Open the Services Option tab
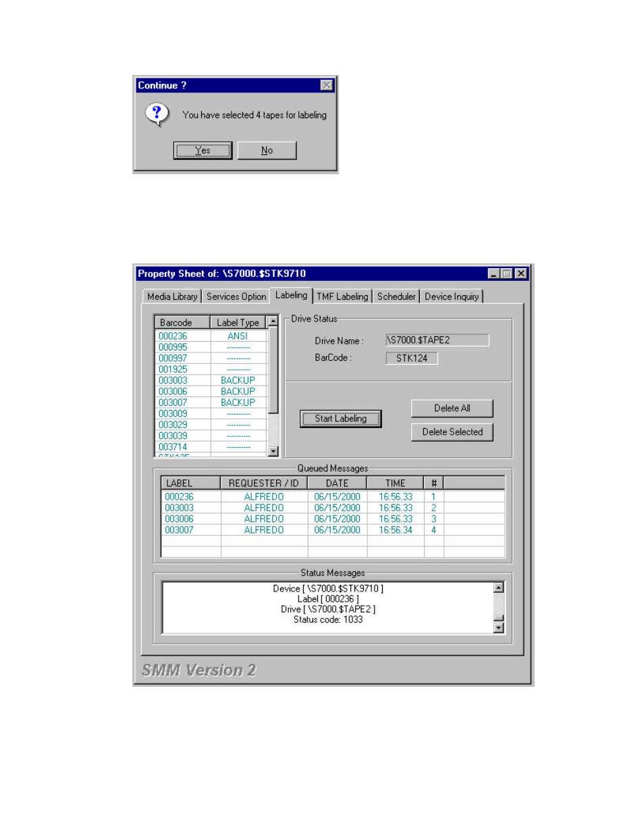 click(236, 296)
